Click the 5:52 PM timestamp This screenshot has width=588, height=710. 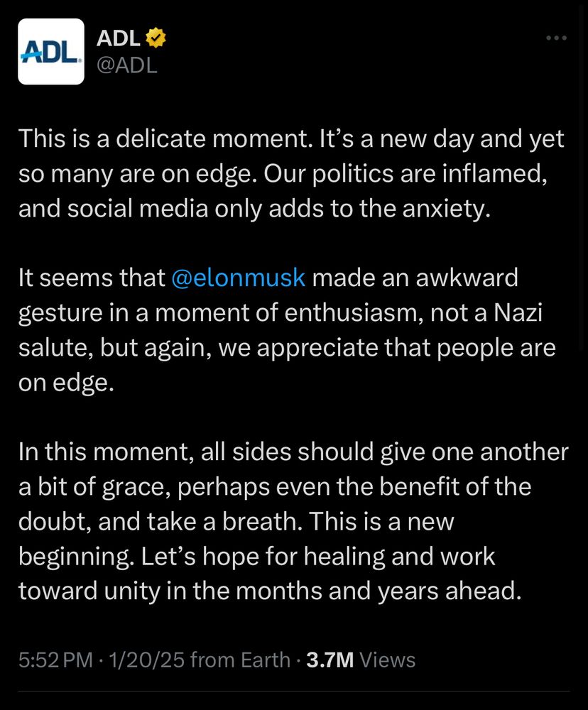[x=55, y=660]
